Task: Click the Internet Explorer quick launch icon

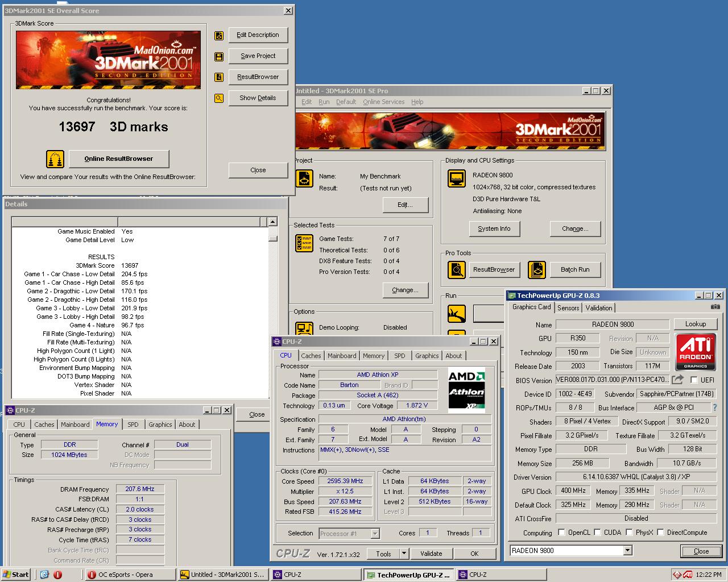Action: pyautogui.click(x=44, y=575)
